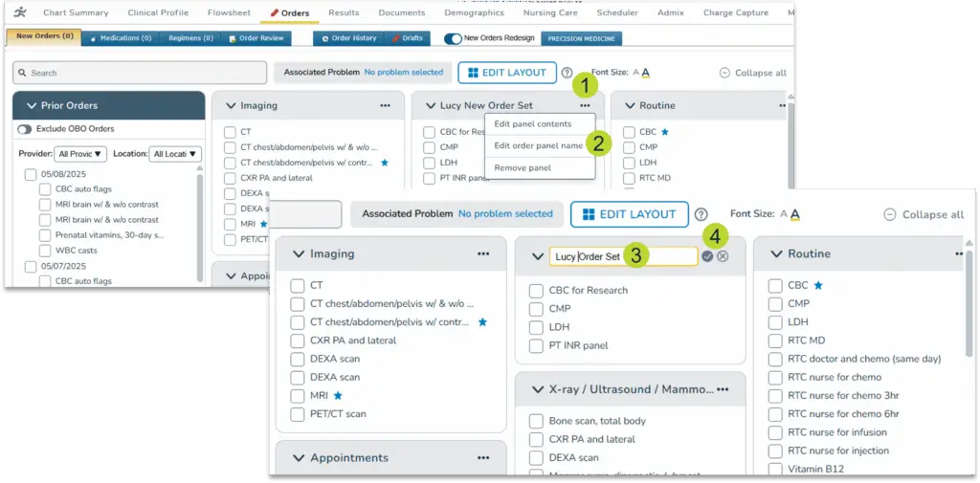The image size is (980, 483).
Task: Cancel the panel rename with the X icon
Action: tap(723, 256)
